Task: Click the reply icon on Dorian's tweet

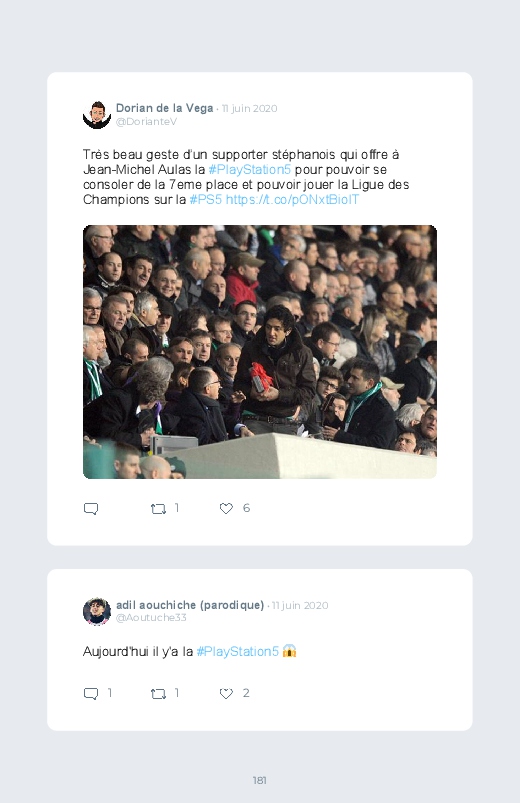Action: pyautogui.click(x=91, y=509)
